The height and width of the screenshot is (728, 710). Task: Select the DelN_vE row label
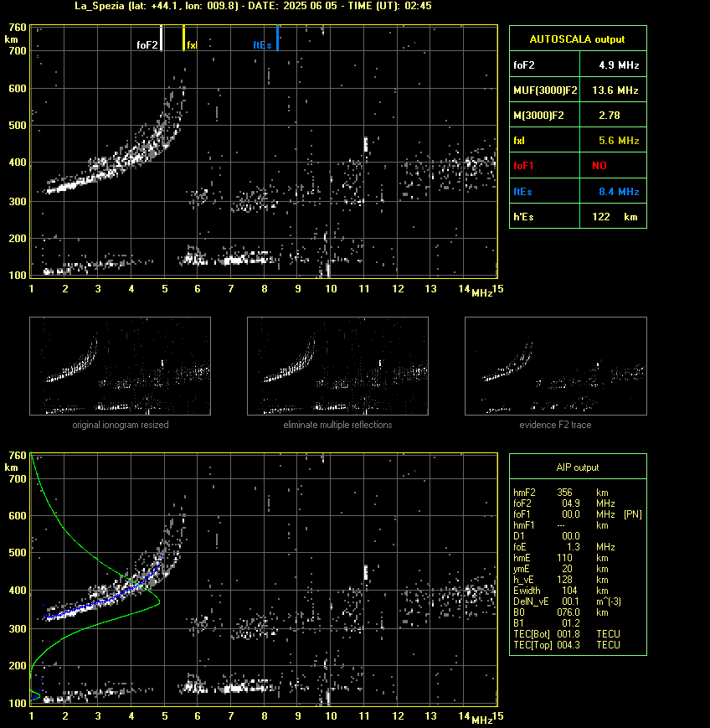531,602
